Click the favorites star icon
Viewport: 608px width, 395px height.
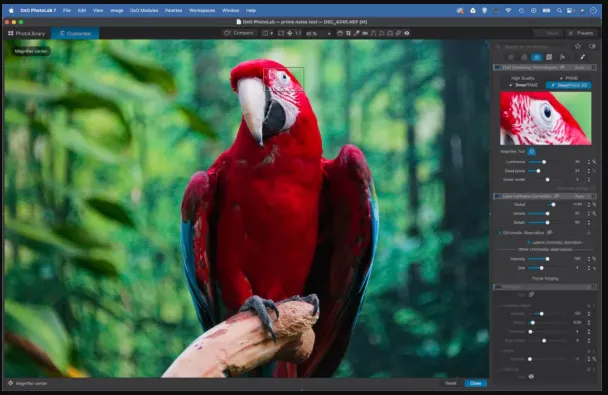(578, 46)
